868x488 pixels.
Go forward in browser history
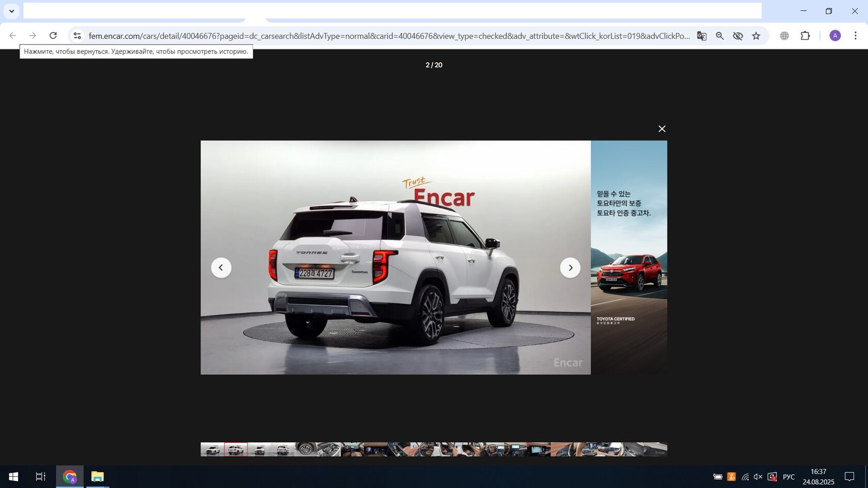click(x=33, y=36)
